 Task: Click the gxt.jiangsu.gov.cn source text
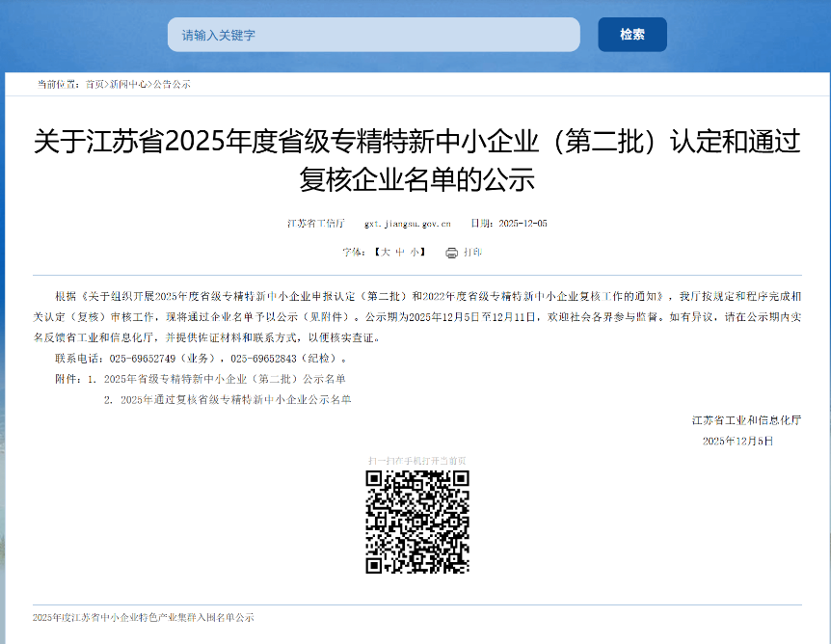[407, 224]
